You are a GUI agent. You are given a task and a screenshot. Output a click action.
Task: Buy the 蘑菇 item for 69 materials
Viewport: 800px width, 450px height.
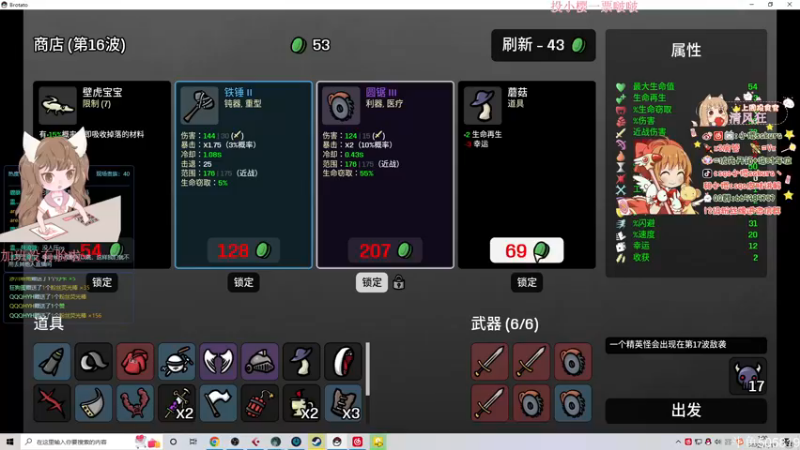(527, 250)
